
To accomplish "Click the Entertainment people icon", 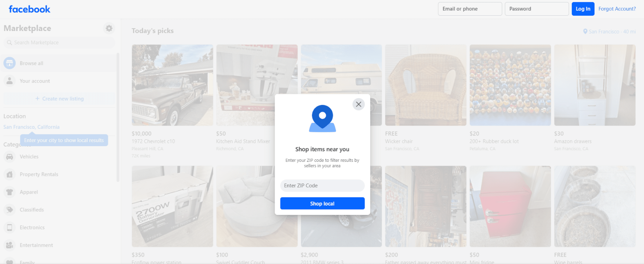I will pyautogui.click(x=10, y=245).
